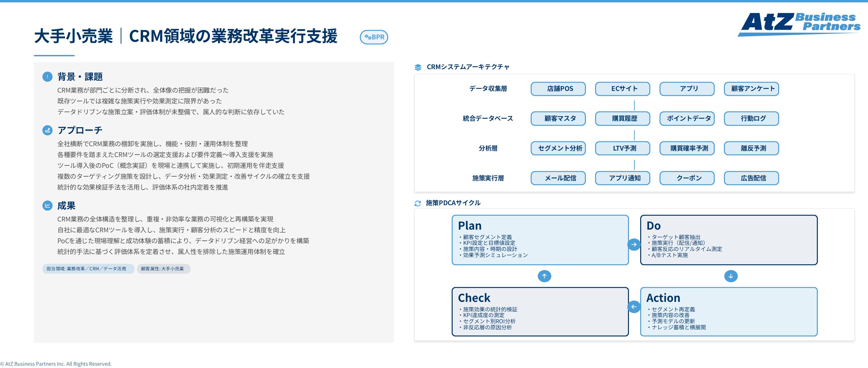868x368 pixels.
Task: Click the up arrow between Check and Plan
Action: (544, 276)
